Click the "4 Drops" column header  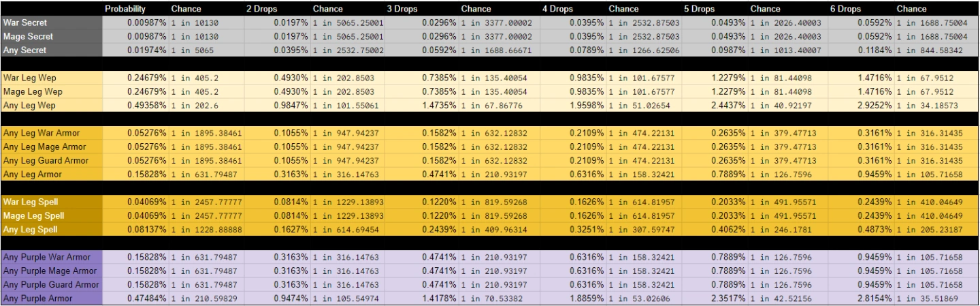pos(557,9)
